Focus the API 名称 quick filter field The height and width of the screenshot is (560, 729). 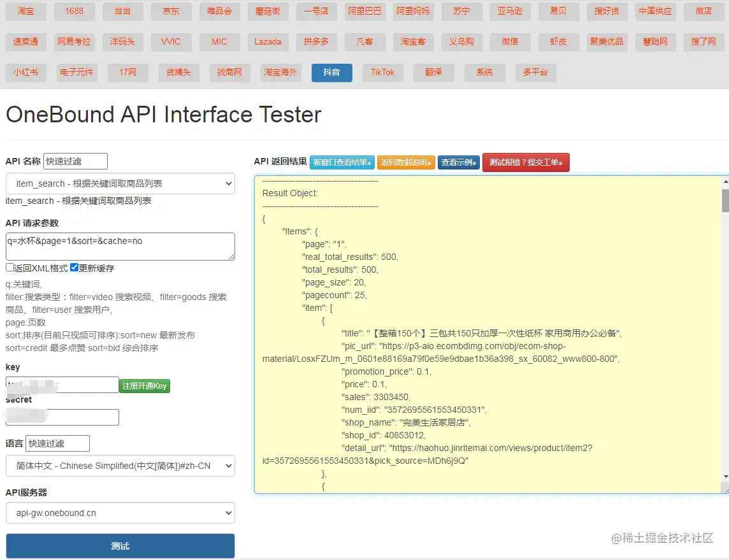pyautogui.click(x=75, y=161)
